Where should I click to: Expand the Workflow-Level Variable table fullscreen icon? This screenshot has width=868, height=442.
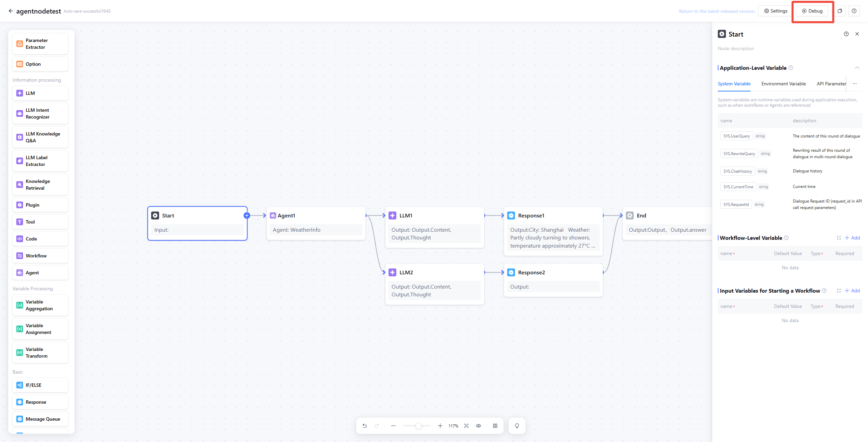(839, 238)
